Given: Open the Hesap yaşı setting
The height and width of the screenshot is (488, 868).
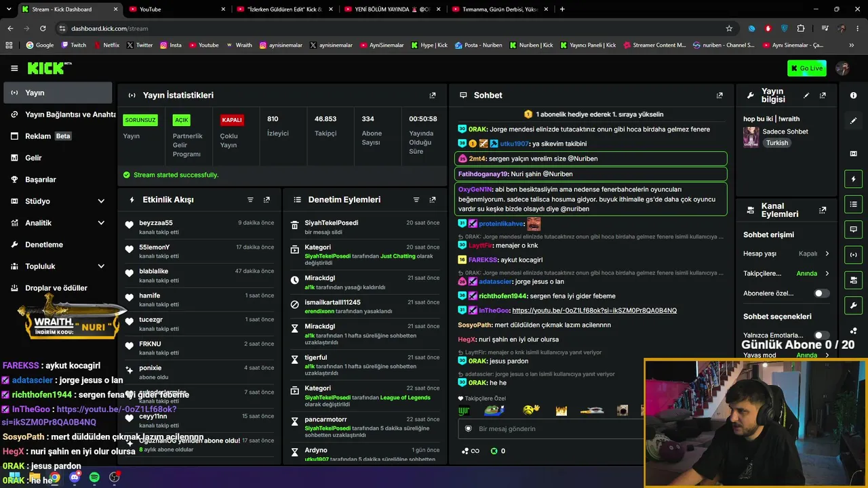Looking at the screenshot, I should tap(787, 253).
